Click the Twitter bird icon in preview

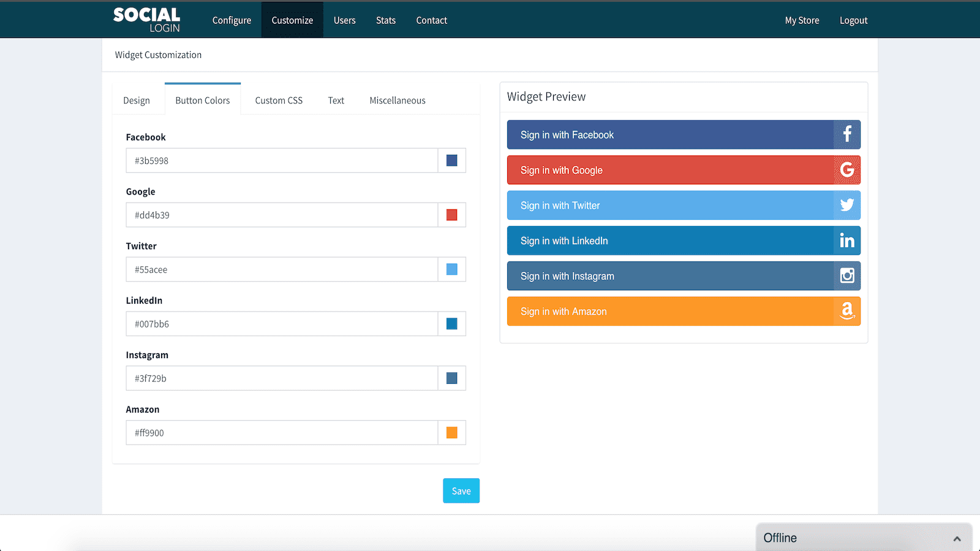847,205
